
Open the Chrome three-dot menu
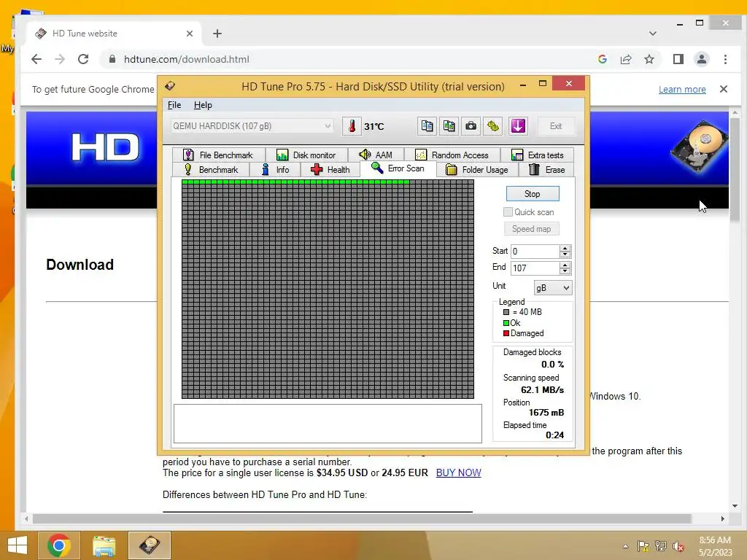pyautogui.click(x=725, y=59)
